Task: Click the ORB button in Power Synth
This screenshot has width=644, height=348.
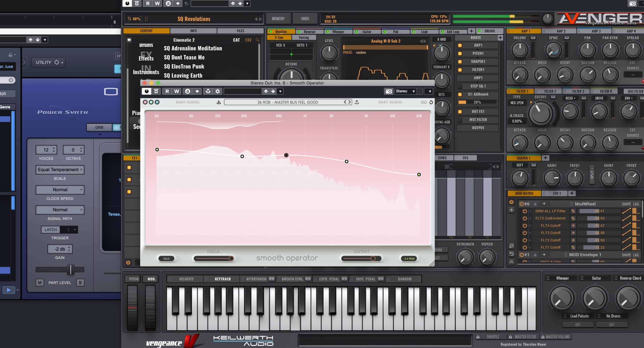Action: (x=99, y=127)
